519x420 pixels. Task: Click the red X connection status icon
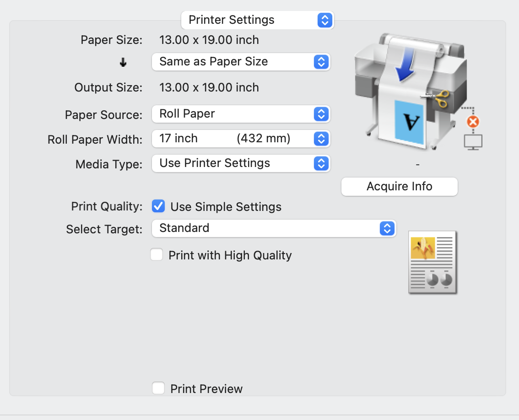pos(473,122)
